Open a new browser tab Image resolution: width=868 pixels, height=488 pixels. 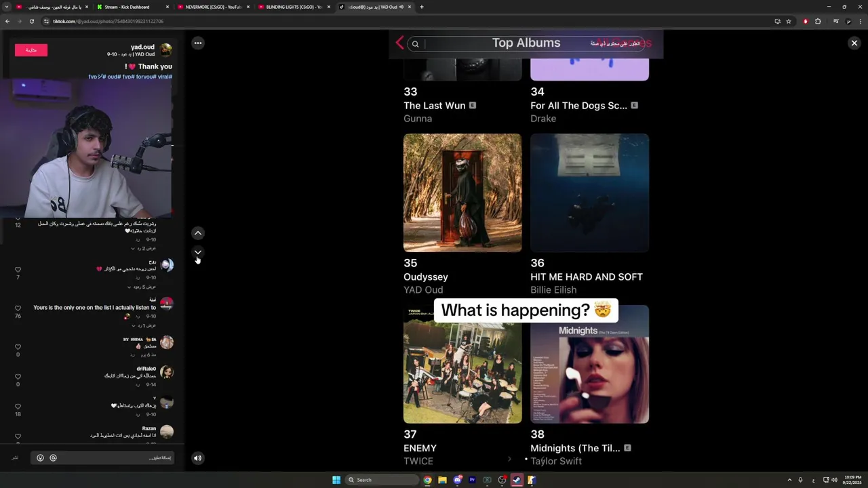[421, 7]
